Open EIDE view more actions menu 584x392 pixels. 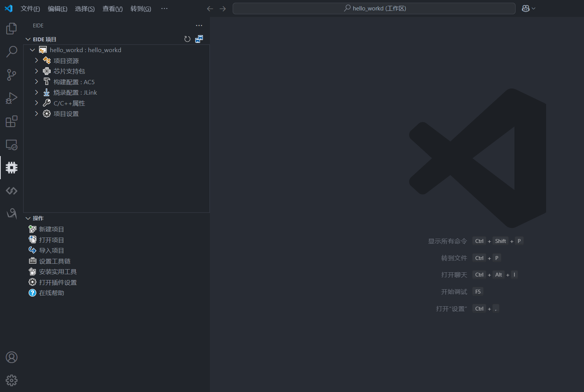point(199,25)
